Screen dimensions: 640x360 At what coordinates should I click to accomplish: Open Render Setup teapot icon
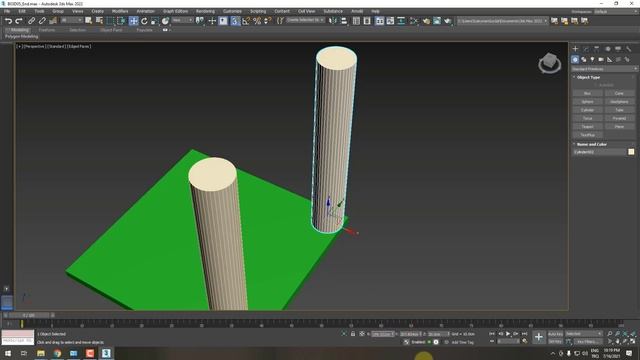(x=426, y=20)
